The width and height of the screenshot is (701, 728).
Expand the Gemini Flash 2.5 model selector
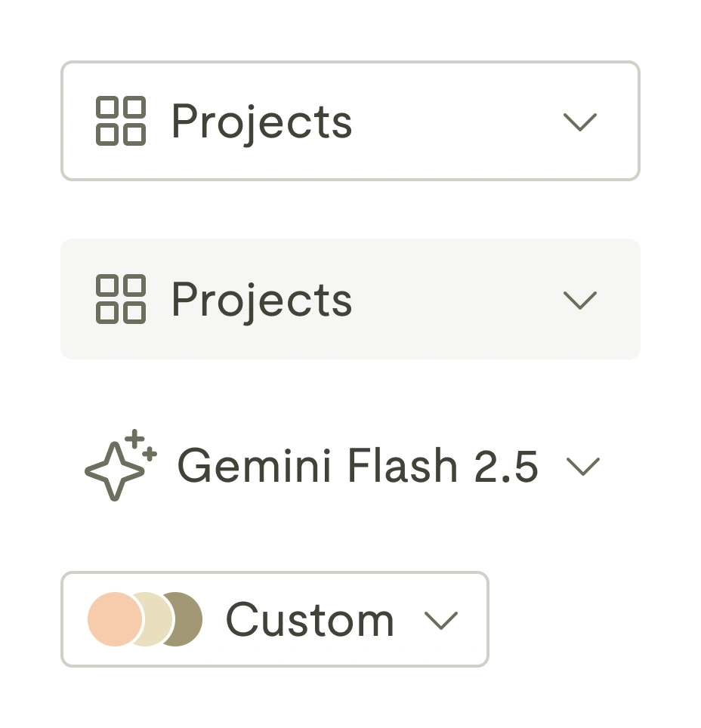point(583,467)
